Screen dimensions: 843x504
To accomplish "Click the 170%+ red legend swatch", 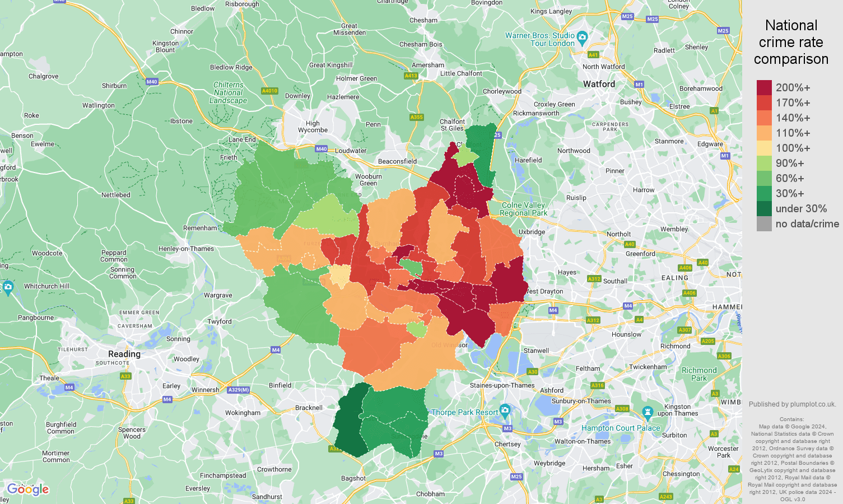I will (764, 102).
